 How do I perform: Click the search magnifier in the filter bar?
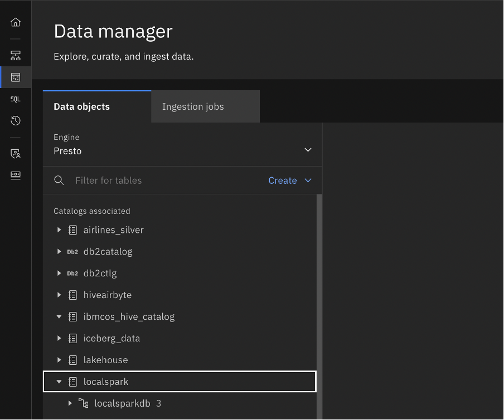click(59, 180)
